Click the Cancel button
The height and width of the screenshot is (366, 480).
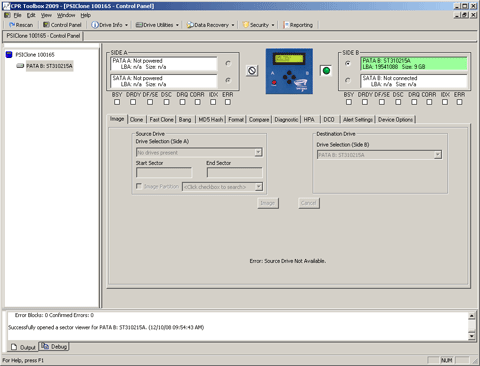coord(309,203)
